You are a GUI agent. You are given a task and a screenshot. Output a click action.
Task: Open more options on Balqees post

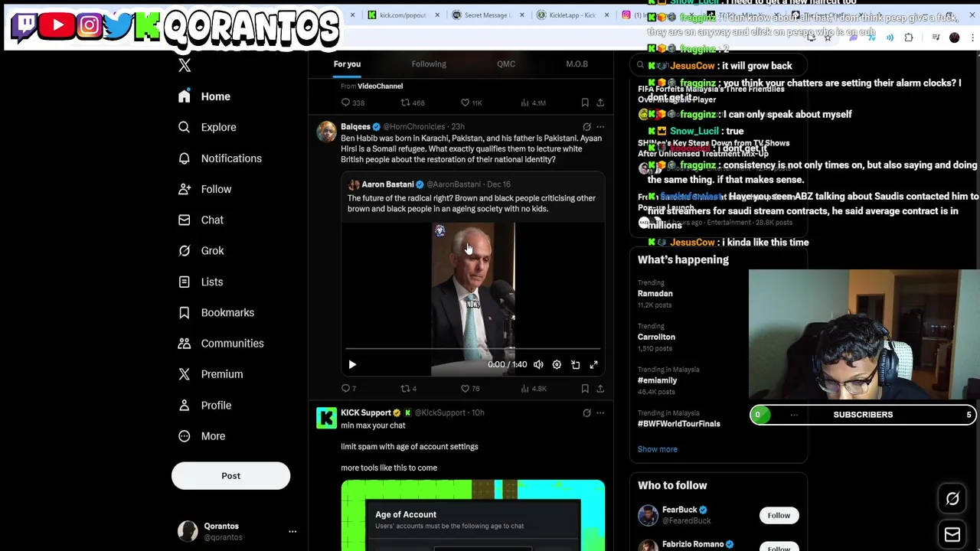tap(600, 127)
